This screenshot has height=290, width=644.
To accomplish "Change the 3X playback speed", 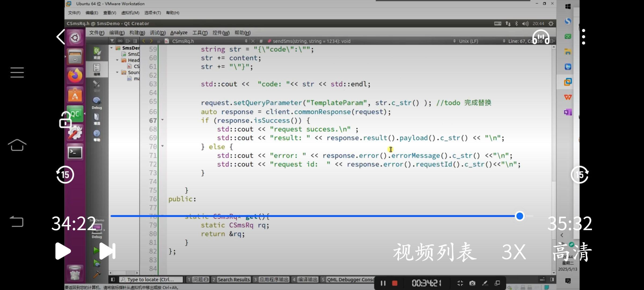I will tap(514, 252).
